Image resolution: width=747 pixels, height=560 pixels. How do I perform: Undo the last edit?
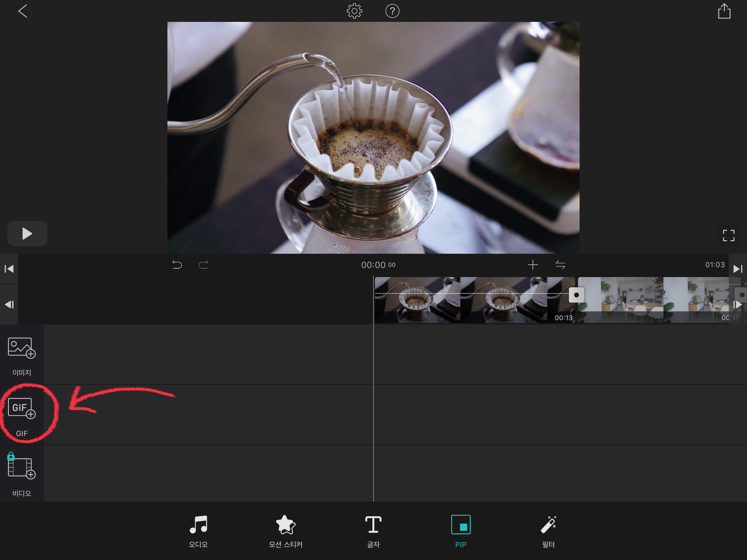(x=177, y=265)
